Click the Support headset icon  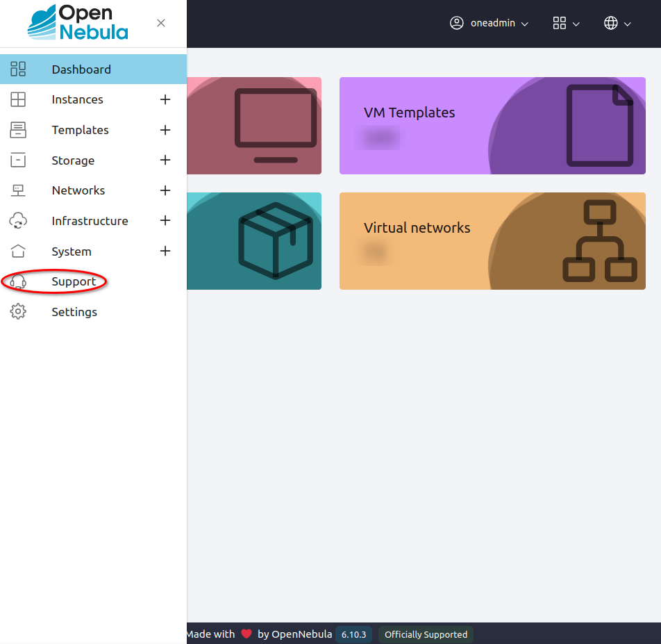tap(18, 282)
